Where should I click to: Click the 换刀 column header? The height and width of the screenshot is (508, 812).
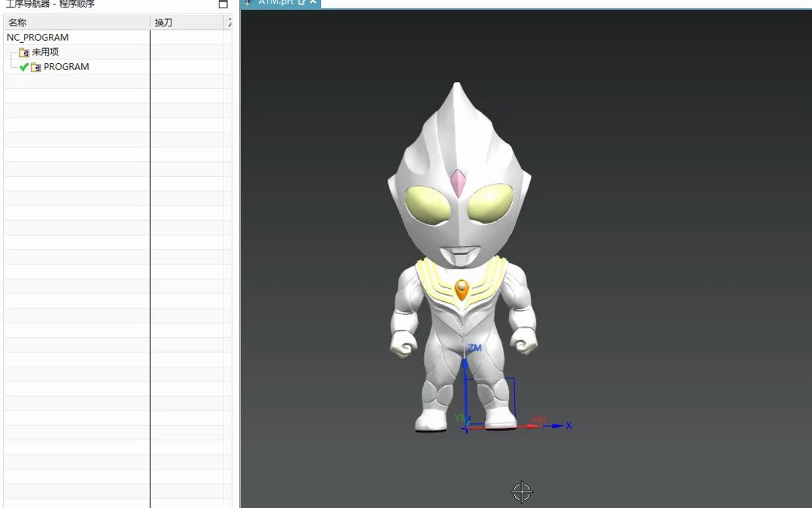187,23
